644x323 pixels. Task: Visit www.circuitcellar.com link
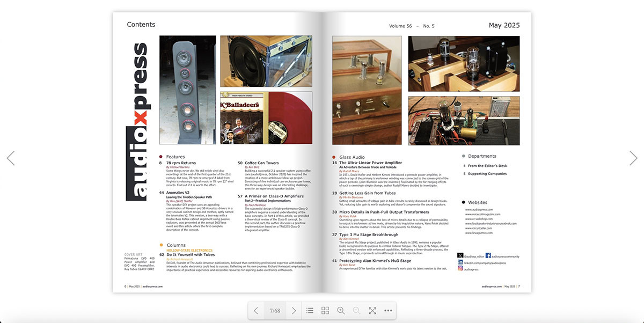480,229
